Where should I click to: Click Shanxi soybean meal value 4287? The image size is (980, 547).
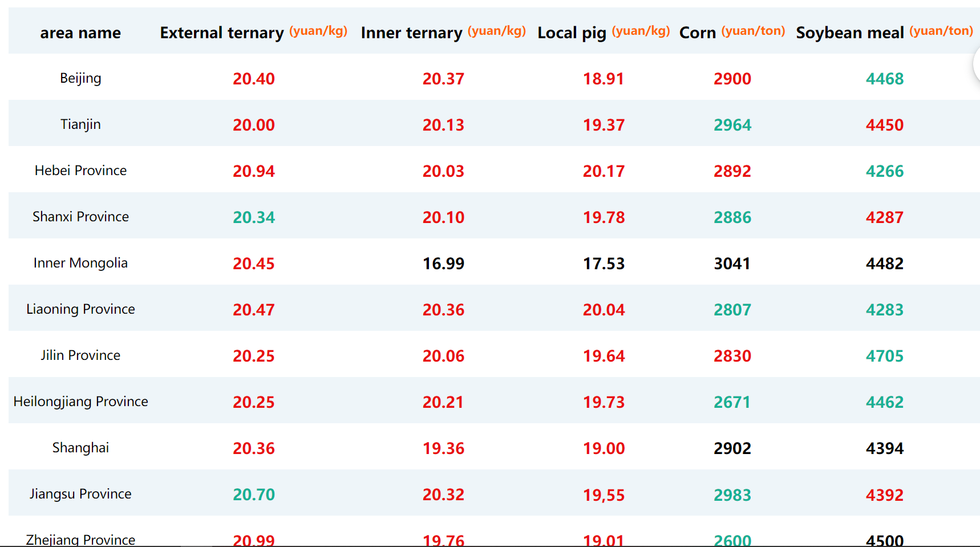(x=885, y=217)
